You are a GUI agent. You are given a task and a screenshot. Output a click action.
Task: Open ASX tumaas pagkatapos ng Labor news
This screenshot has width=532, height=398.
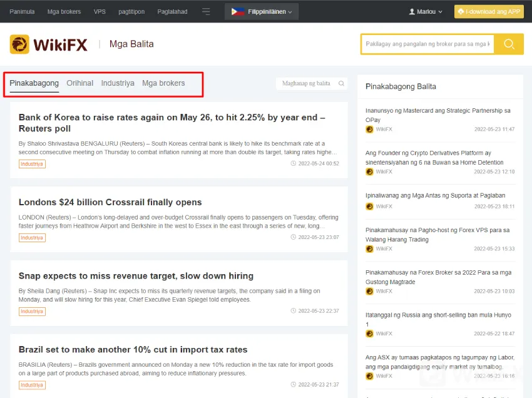(440, 362)
